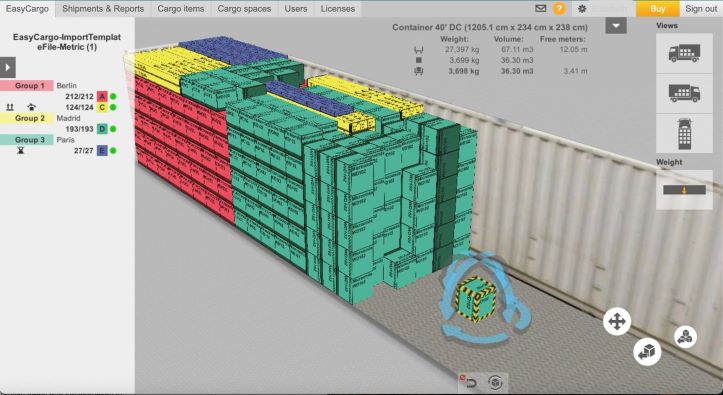Show the weight distribution view
723x395 pixels.
pyautogui.click(x=684, y=189)
